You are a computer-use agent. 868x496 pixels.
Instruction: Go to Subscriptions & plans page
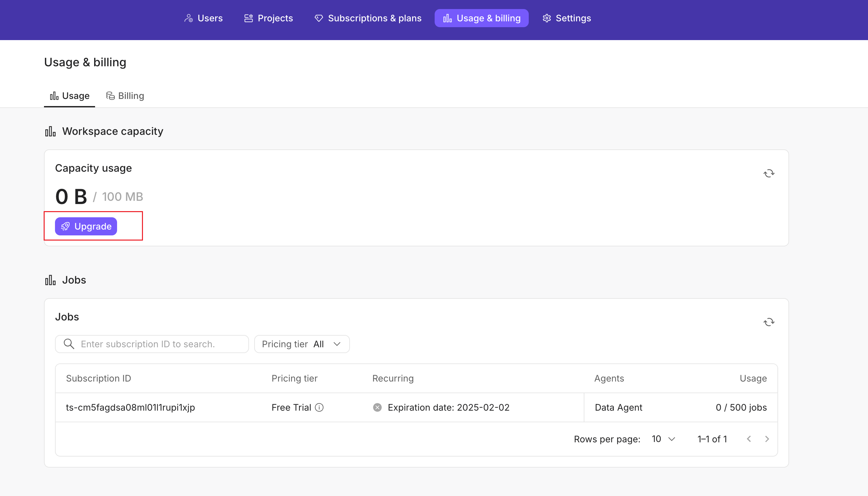[x=368, y=18]
